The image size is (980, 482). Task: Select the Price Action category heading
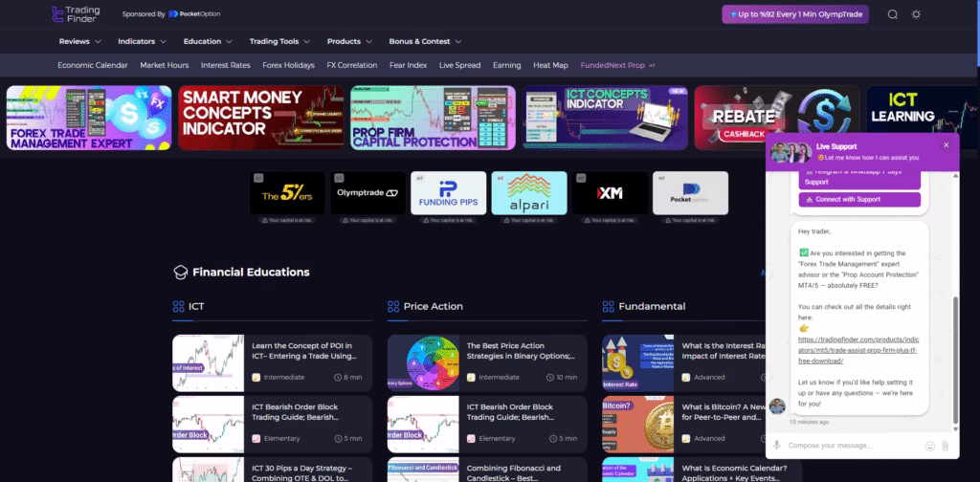click(x=434, y=306)
